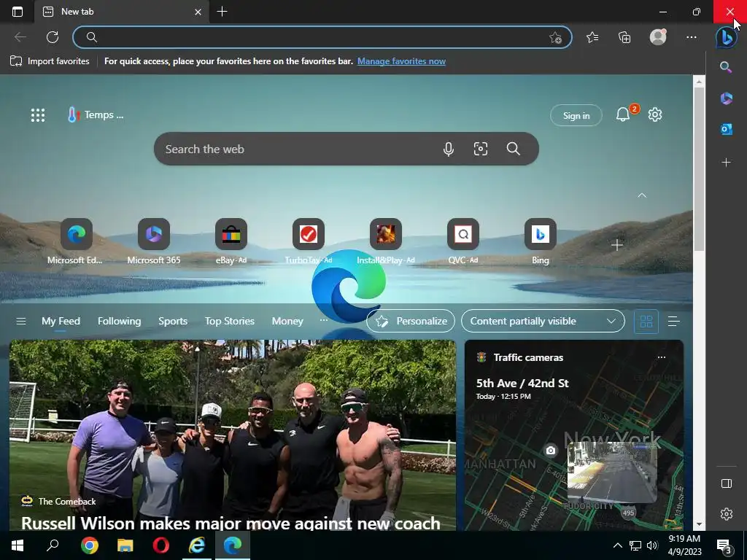This screenshot has height=560, width=747.
Task: Open sidebar Search icon
Action: pyautogui.click(x=726, y=67)
